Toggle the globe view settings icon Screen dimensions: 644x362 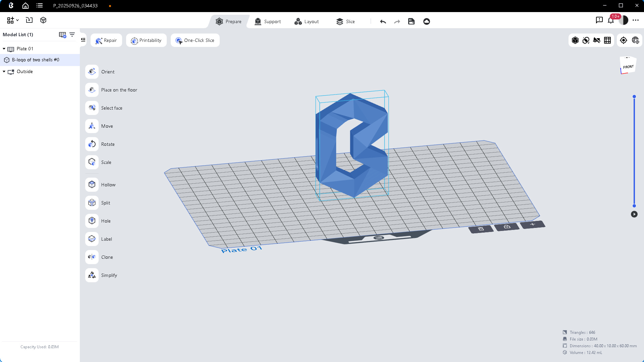(x=636, y=40)
